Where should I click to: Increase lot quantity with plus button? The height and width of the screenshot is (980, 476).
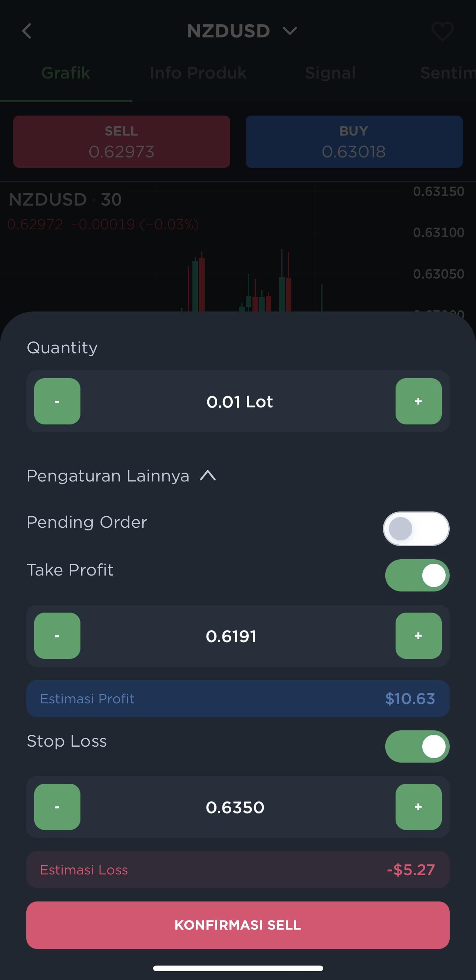click(419, 401)
